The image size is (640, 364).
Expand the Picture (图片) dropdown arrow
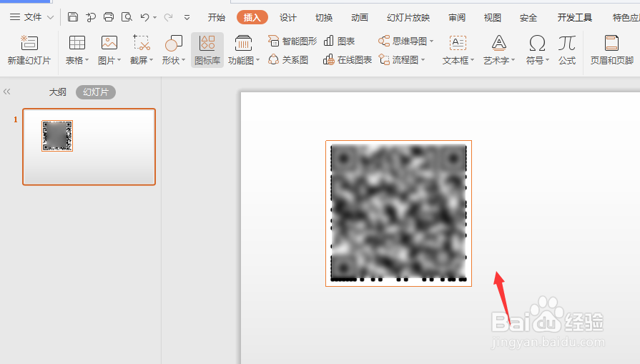click(119, 60)
